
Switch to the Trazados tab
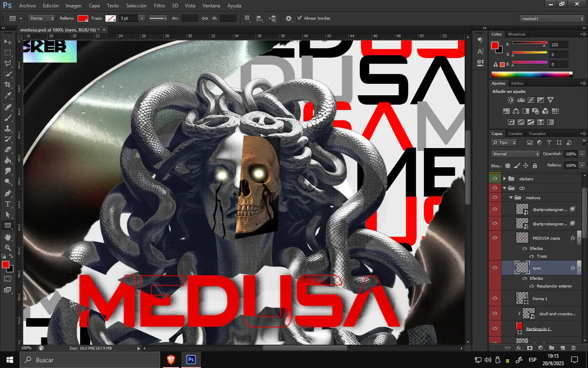click(x=537, y=133)
